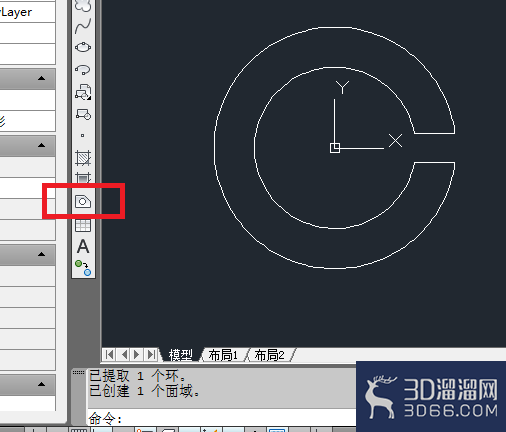Switch to the 模型 tab
This screenshot has width=506, height=432.
181,355
